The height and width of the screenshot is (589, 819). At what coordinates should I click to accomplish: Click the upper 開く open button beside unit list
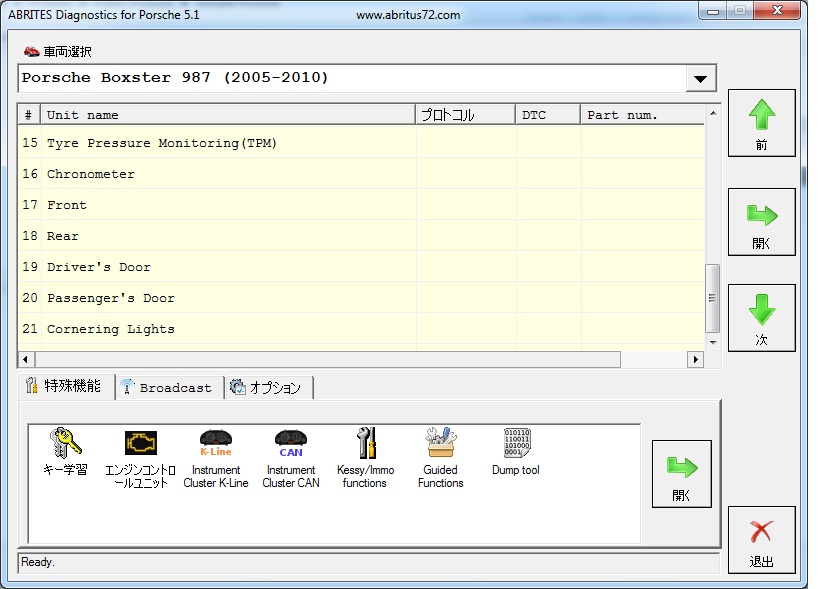click(762, 222)
